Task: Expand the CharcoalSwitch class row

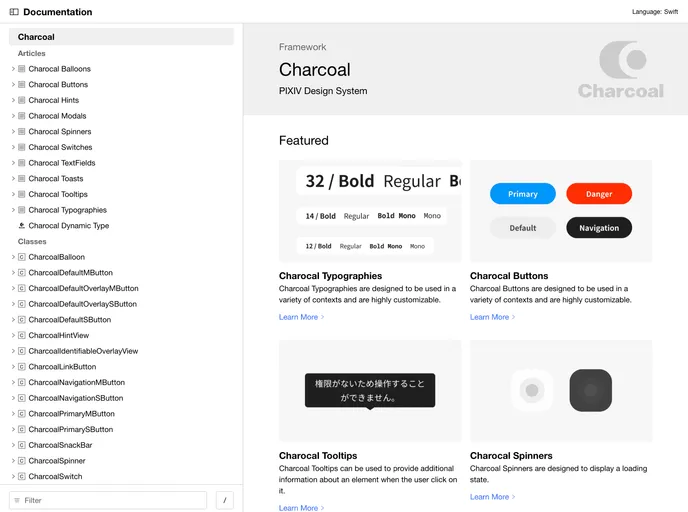Action: pyautogui.click(x=13, y=476)
